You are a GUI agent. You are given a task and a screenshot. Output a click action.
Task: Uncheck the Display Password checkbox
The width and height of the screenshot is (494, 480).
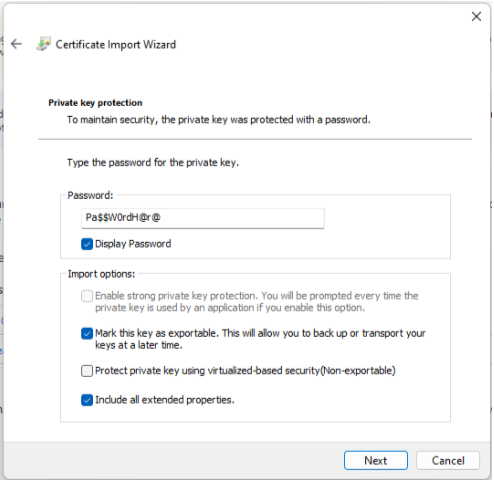click(x=87, y=244)
